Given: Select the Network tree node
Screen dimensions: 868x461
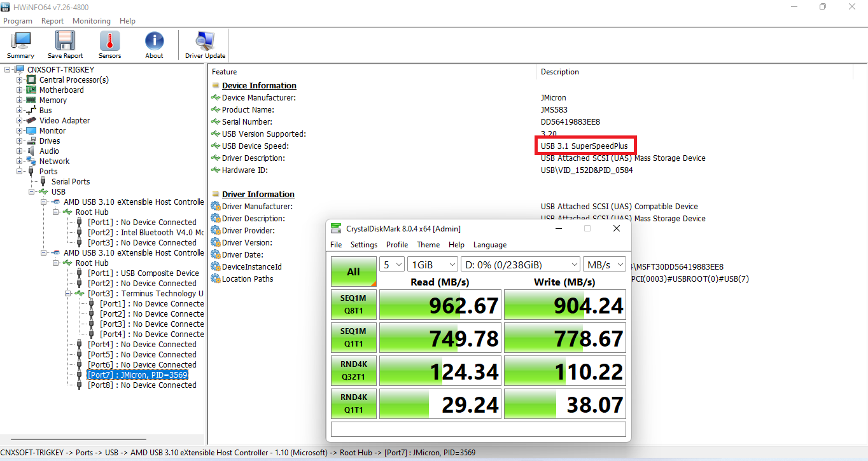Looking at the screenshot, I should (54, 161).
